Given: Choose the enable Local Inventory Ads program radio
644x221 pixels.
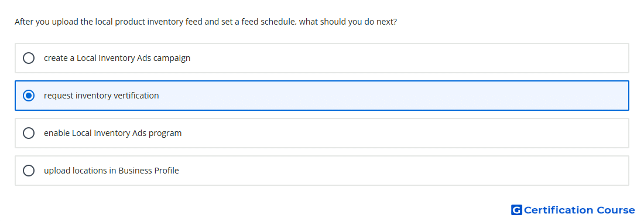Looking at the screenshot, I should (x=29, y=133).
